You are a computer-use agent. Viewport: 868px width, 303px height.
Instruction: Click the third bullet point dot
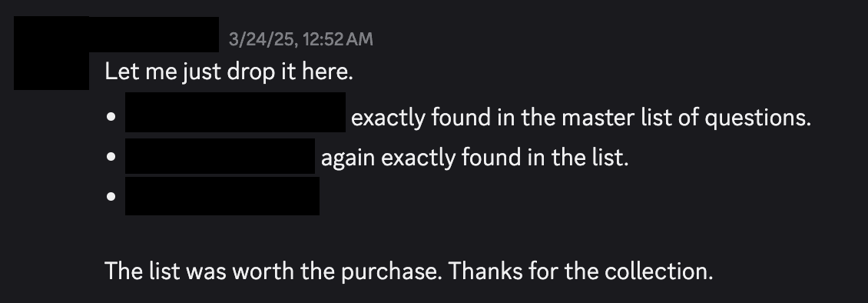111,196
